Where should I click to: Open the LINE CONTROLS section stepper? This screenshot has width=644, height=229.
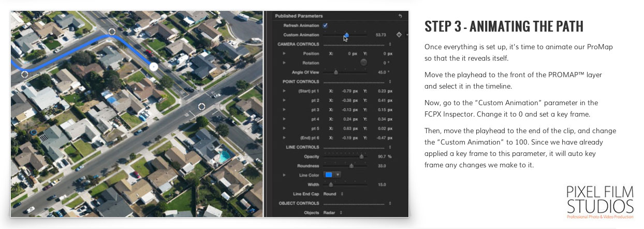click(x=390, y=147)
